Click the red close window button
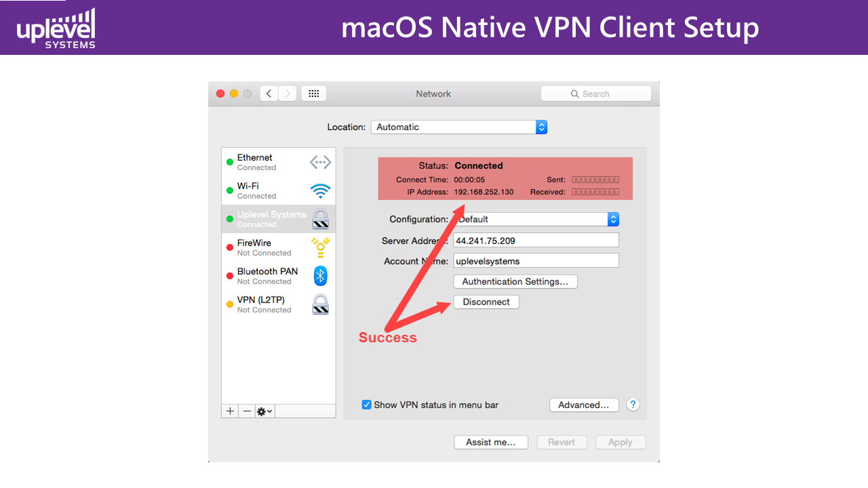 click(220, 94)
